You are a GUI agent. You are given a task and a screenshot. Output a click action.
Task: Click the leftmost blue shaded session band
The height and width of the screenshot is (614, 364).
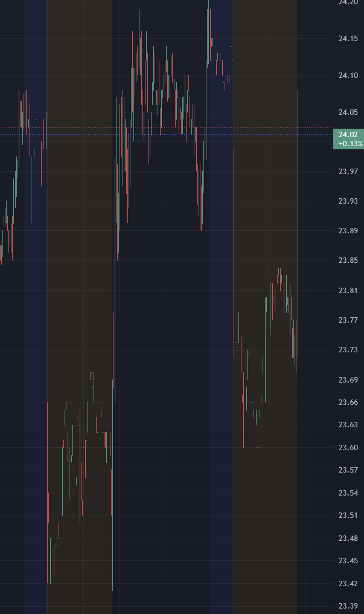click(x=35, y=363)
